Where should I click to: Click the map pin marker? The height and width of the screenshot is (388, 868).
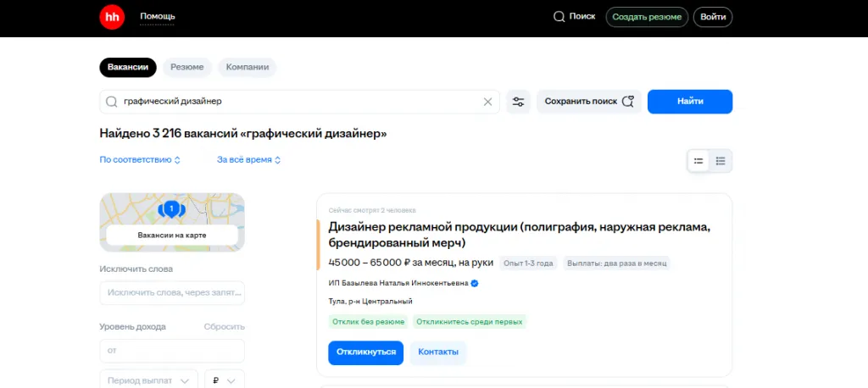171,209
